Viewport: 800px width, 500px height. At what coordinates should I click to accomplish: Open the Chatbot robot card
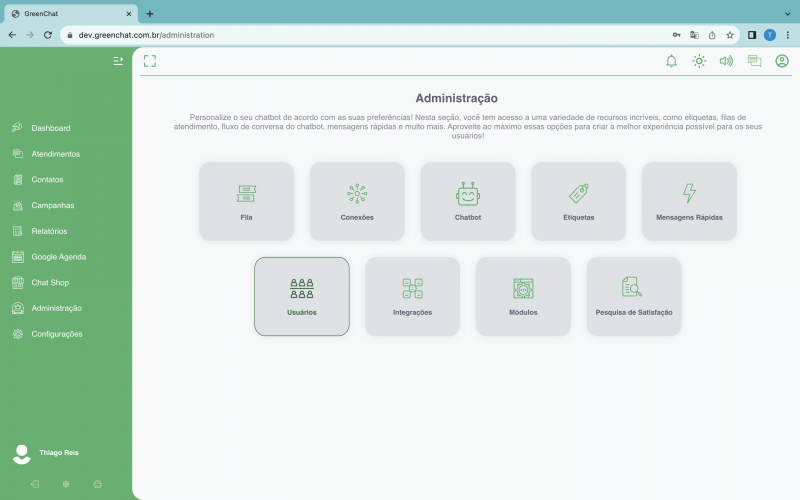click(468, 201)
